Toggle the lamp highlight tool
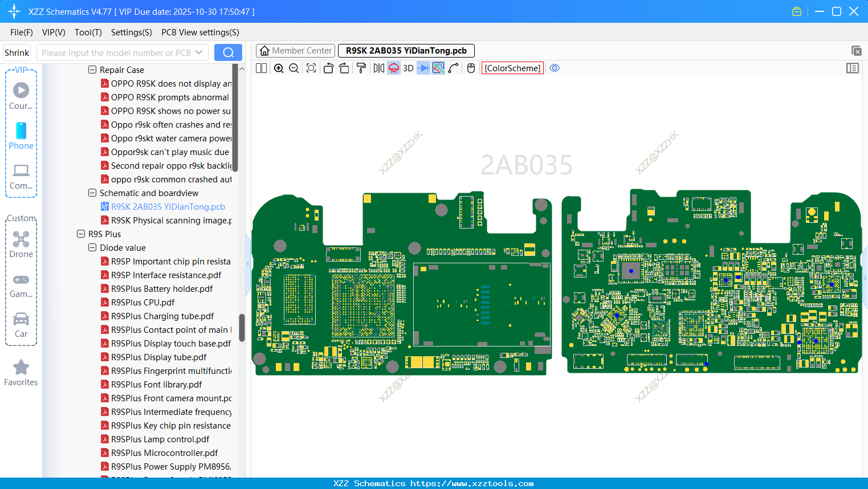 (393, 68)
